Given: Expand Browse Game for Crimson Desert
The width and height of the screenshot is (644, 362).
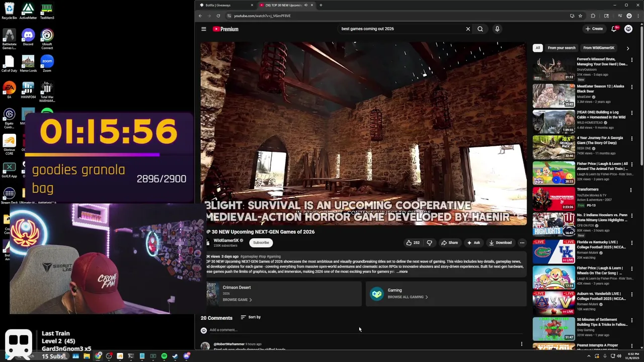Looking at the screenshot, I should point(237,300).
